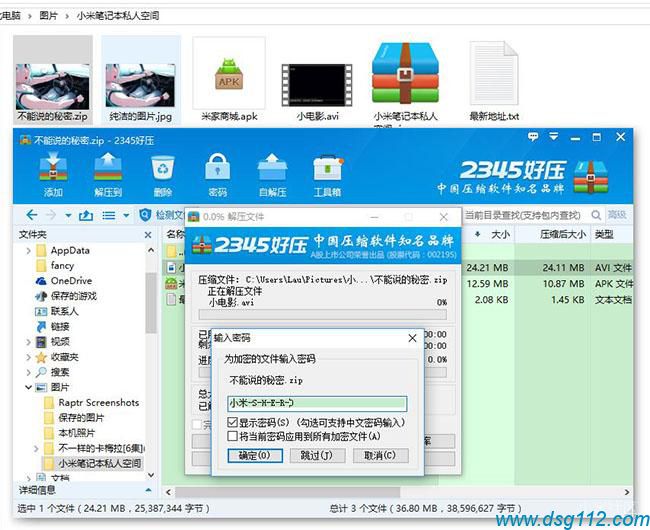Select the 24.21 MB AVI 文件 row
Viewport: 650px width, 530px height.
(x=398, y=268)
